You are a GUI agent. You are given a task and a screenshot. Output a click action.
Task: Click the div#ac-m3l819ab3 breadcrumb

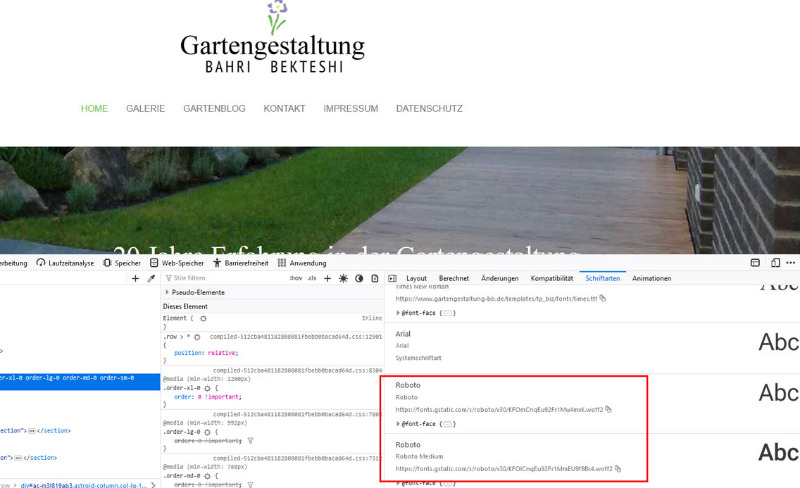84,485
